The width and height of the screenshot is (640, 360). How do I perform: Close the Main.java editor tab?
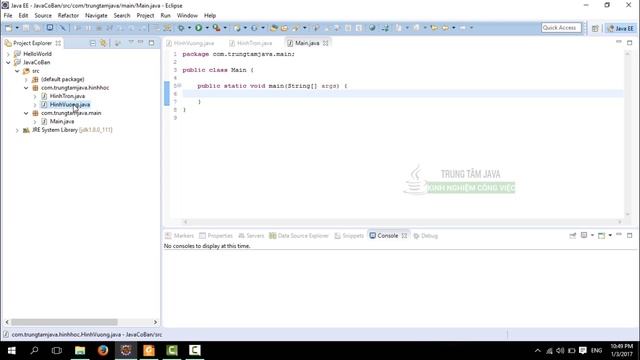[x=325, y=43]
